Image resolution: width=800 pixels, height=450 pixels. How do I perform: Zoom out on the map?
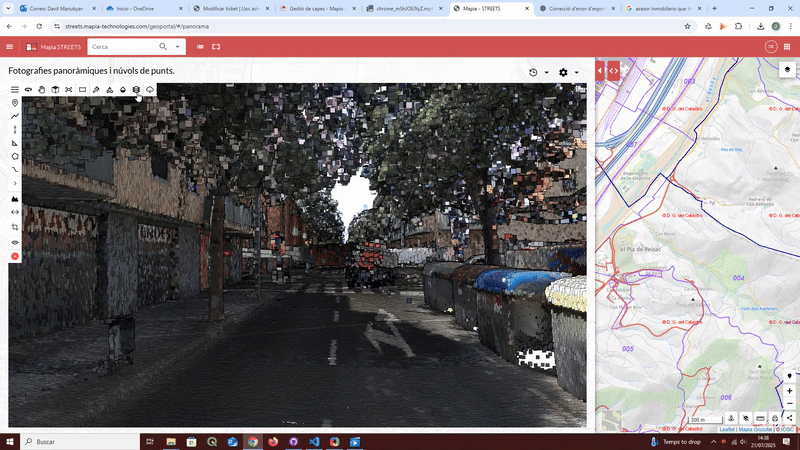[789, 403]
